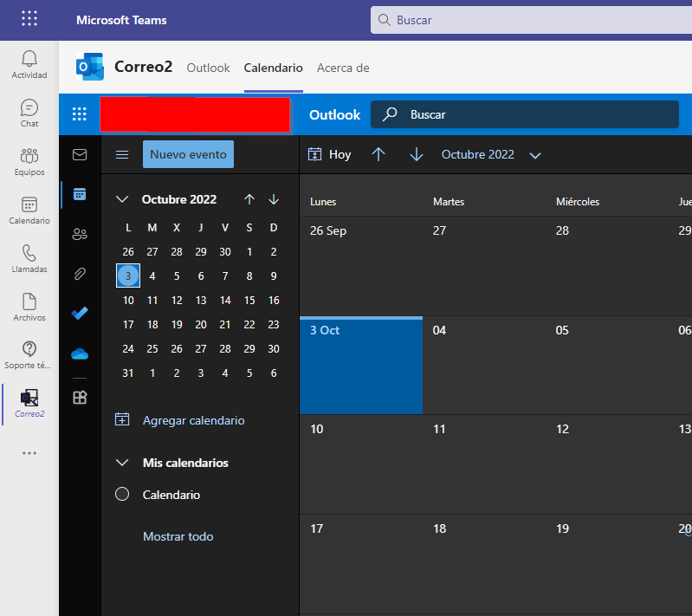Open Soporte técnico app in sidebar
Screen dimensions: 692x616
tap(29, 355)
